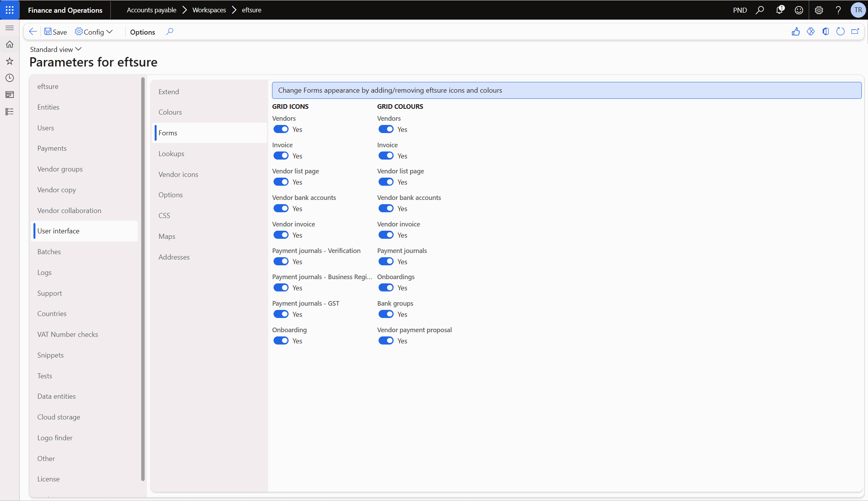
Task: Open the Batches parameter section
Action: [85, 252]
